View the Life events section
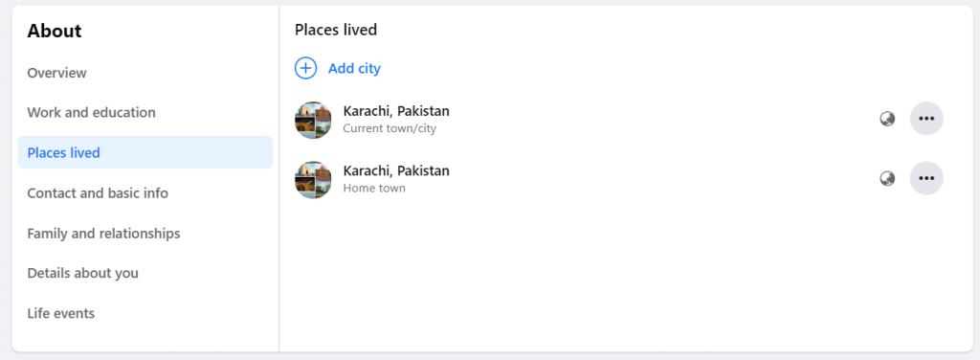The image size is (980, 360). 60,313
